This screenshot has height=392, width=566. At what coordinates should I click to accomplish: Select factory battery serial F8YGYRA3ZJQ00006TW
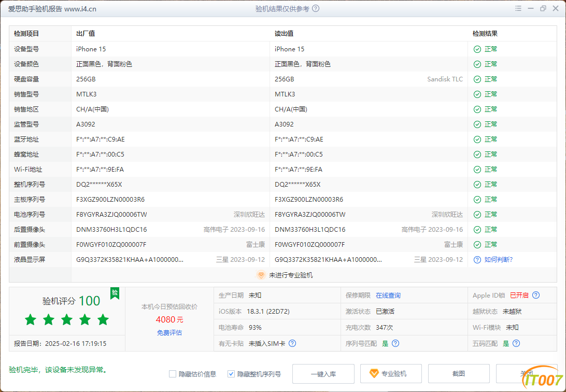(111, 215)
